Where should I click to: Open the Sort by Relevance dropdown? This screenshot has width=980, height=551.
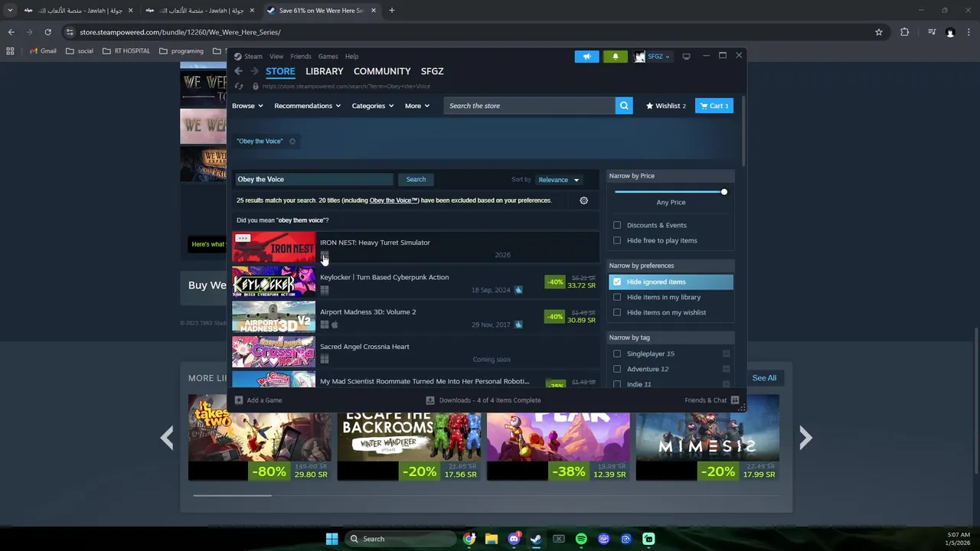coord(558,180)
